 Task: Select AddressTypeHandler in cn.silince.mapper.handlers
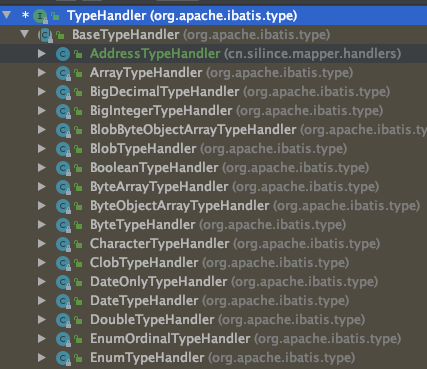pyautogui.click(x=213, y=54)
